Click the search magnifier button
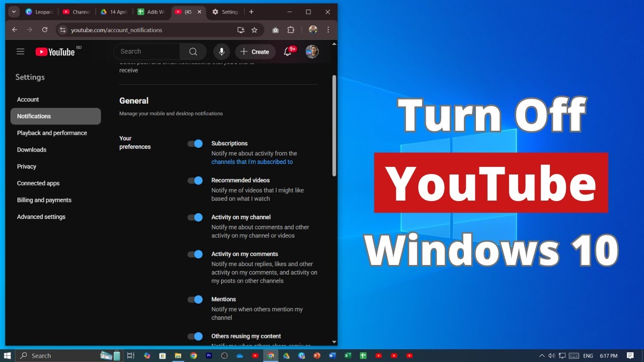The height and width of the screenshot is (362, 644). (x=193, y=51)
